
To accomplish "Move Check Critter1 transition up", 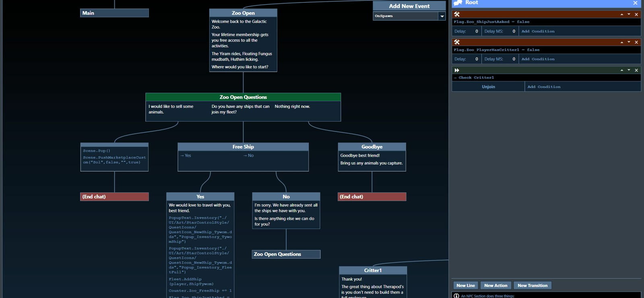I will (622, 70).
